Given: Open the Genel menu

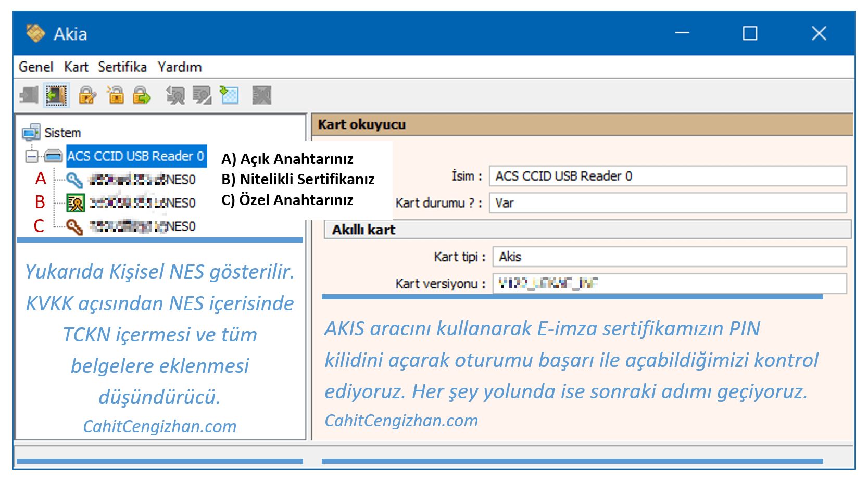Looking at the screenshot, I should tap(36, 67).
